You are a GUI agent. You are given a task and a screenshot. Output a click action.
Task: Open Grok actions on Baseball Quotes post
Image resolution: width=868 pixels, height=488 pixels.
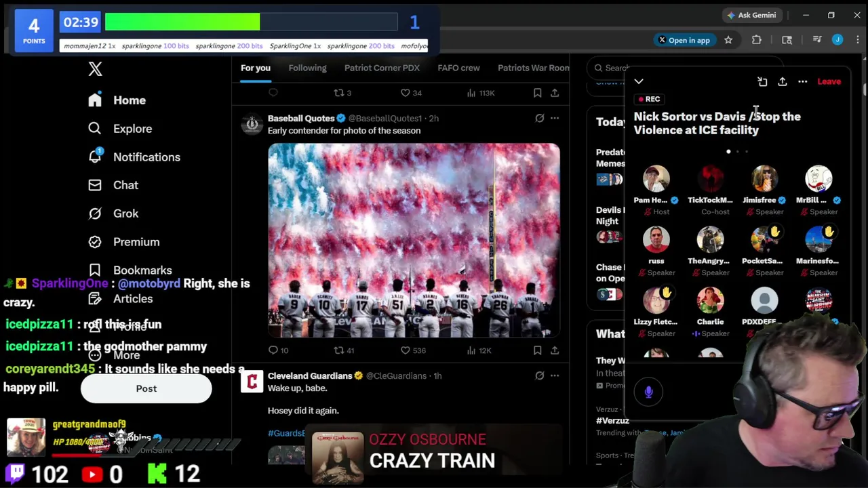(x=540, y=119)
